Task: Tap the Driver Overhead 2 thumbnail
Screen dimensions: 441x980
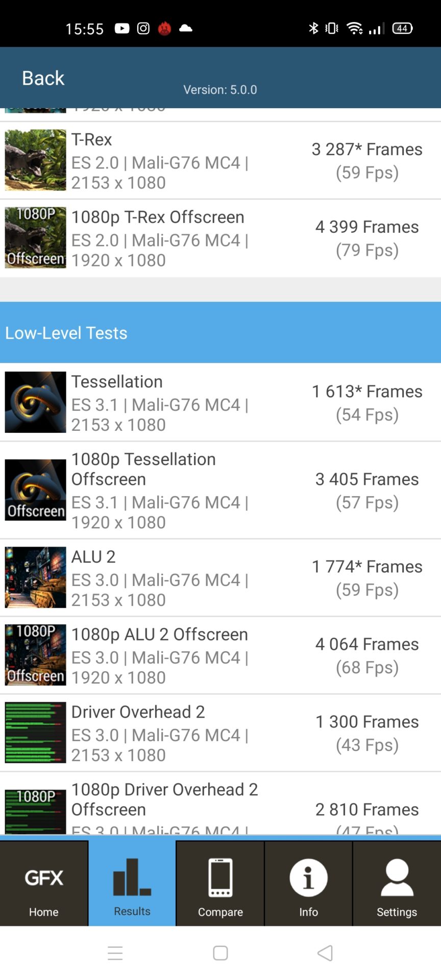Action: (35, 732)
